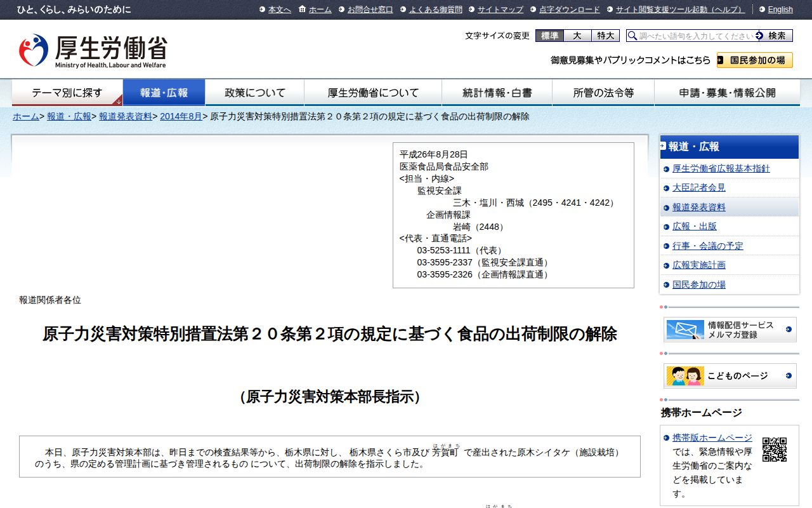Image resolution: width=812 pixels, height=508 pixels.
Task: Open 大臣記者会見 in the sidebar
Action: 698,188
